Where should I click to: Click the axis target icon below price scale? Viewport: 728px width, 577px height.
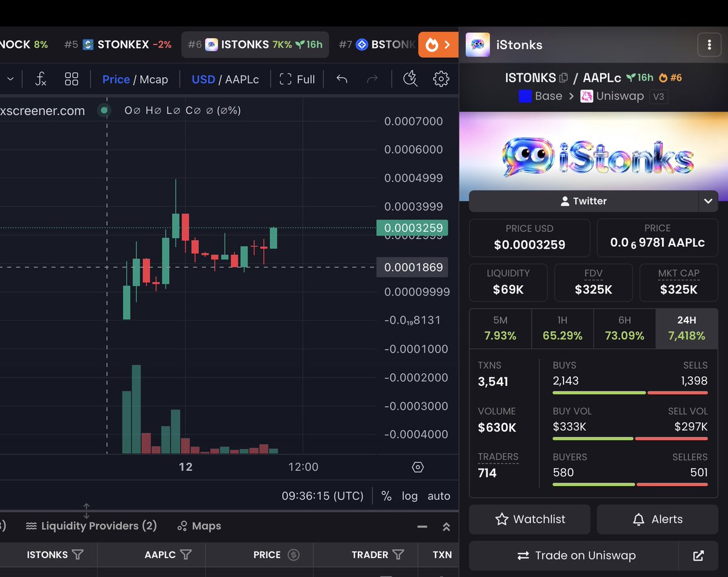click(x=417, y=467)
